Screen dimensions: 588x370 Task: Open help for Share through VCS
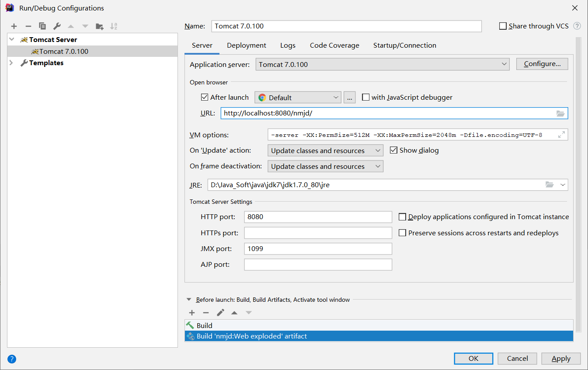click(577, 26)
